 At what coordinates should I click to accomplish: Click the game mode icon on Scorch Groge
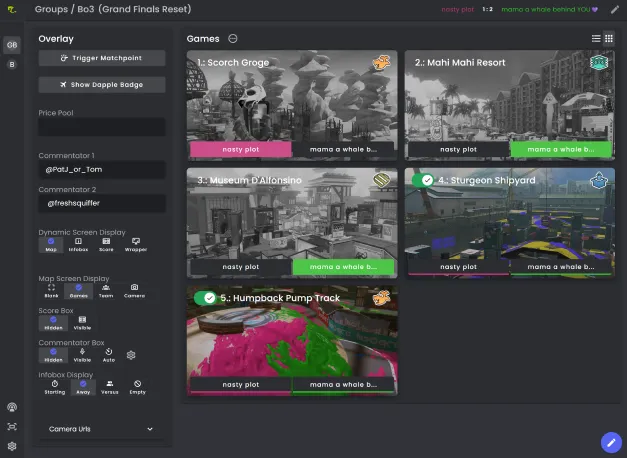coord(381,64)
